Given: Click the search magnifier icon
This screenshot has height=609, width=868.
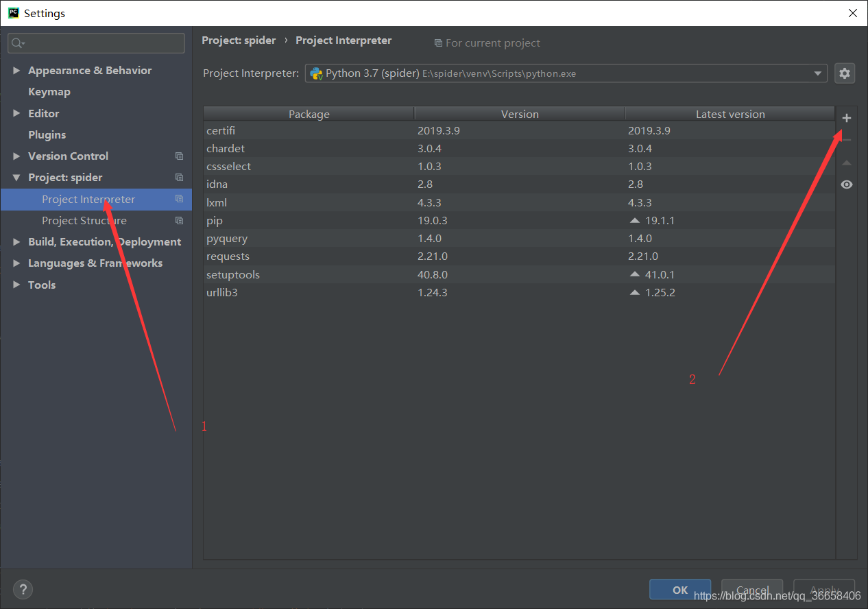Looking at the screenshot, I should coord(17,43).
